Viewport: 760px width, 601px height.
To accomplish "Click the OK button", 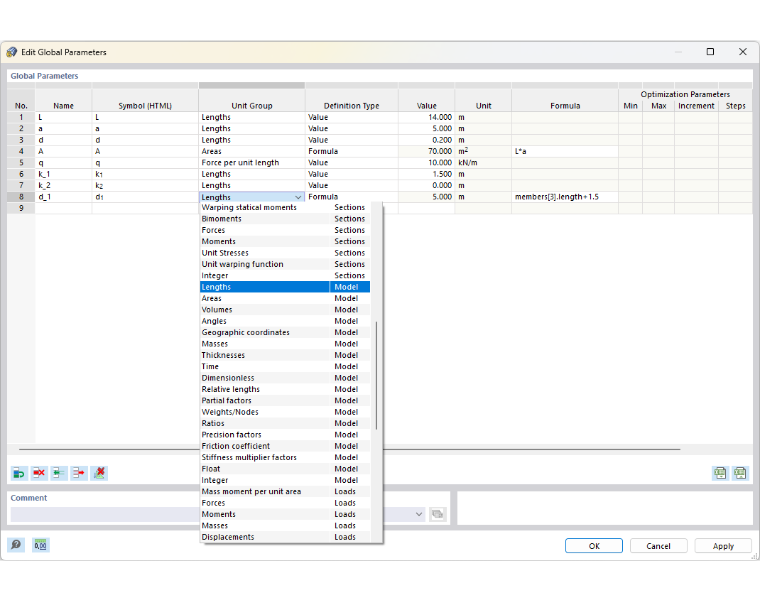I will coord(594,546).
